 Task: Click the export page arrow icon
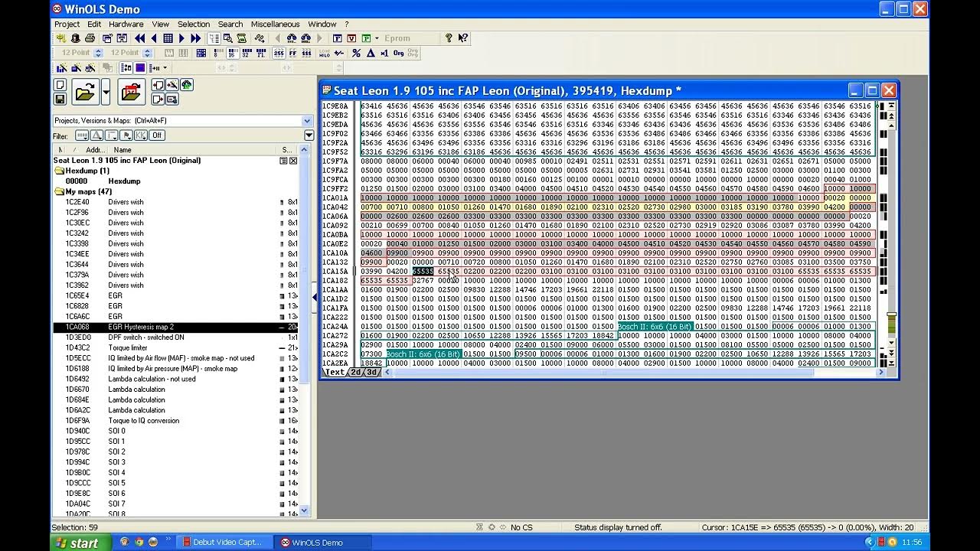(158, 99)
